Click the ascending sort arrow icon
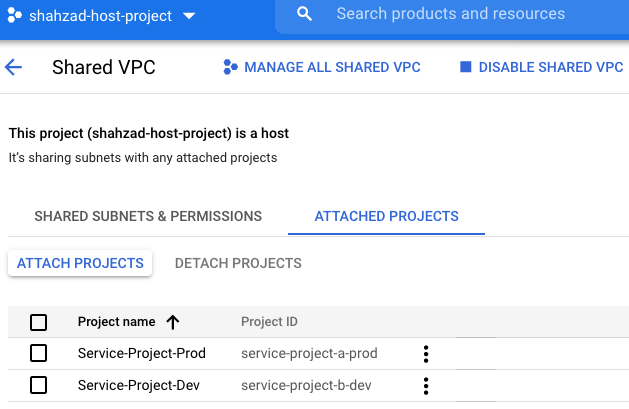 [x=173, y=322]
